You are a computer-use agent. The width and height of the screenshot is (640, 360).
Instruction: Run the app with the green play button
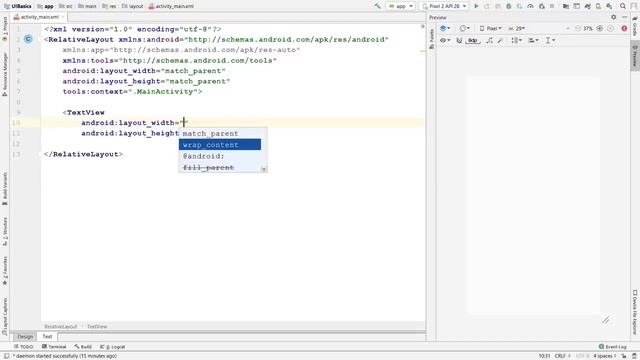476,6
